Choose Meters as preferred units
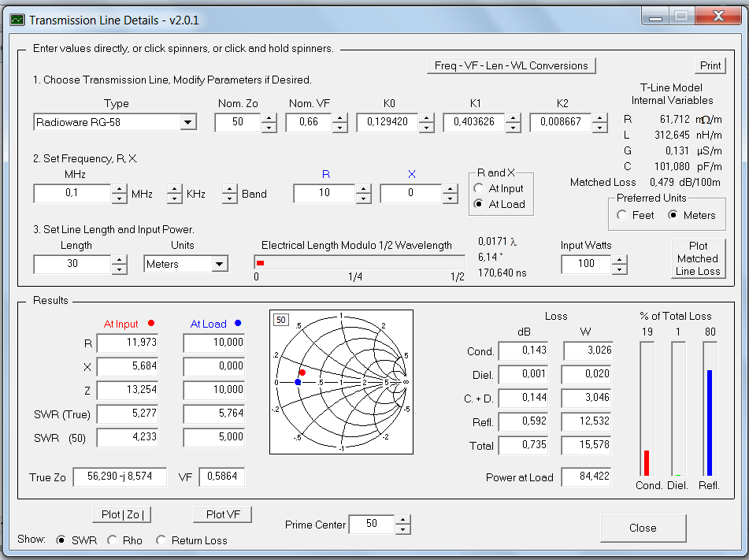 coord(692,215)
